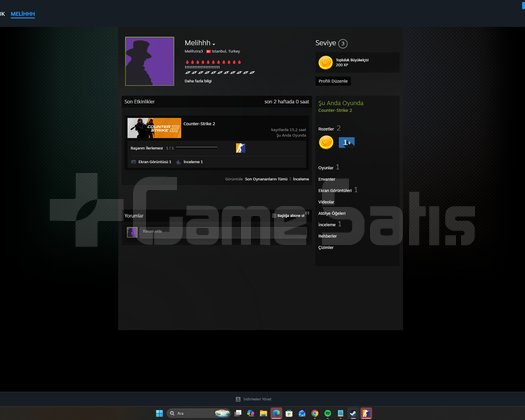Click the blue 1+ badge under Rozetler
The image size is (525, 420).
(347, 142)
